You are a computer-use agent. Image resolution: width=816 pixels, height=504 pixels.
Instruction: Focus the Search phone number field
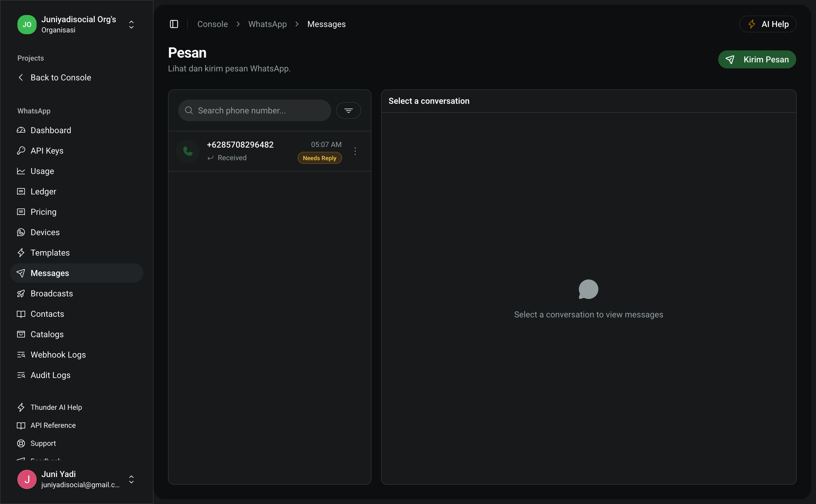[x=254, y=110]
